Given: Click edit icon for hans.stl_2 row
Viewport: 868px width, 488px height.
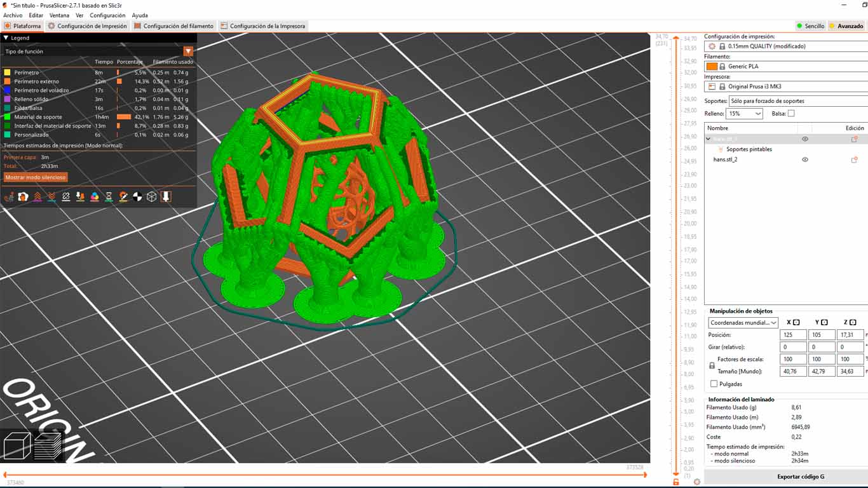Looking at the screenshot, I should coord(855,159).
